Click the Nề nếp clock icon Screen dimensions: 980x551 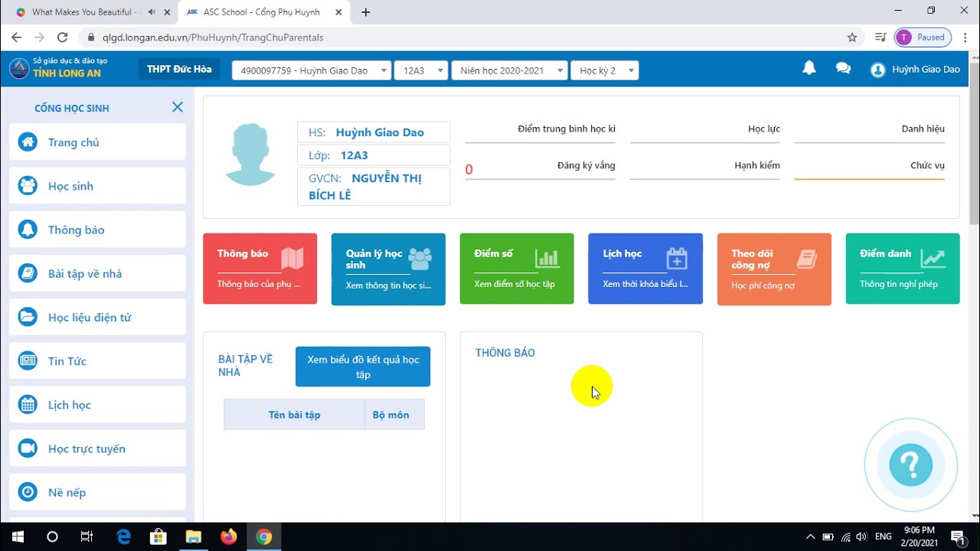click(28, 492)
